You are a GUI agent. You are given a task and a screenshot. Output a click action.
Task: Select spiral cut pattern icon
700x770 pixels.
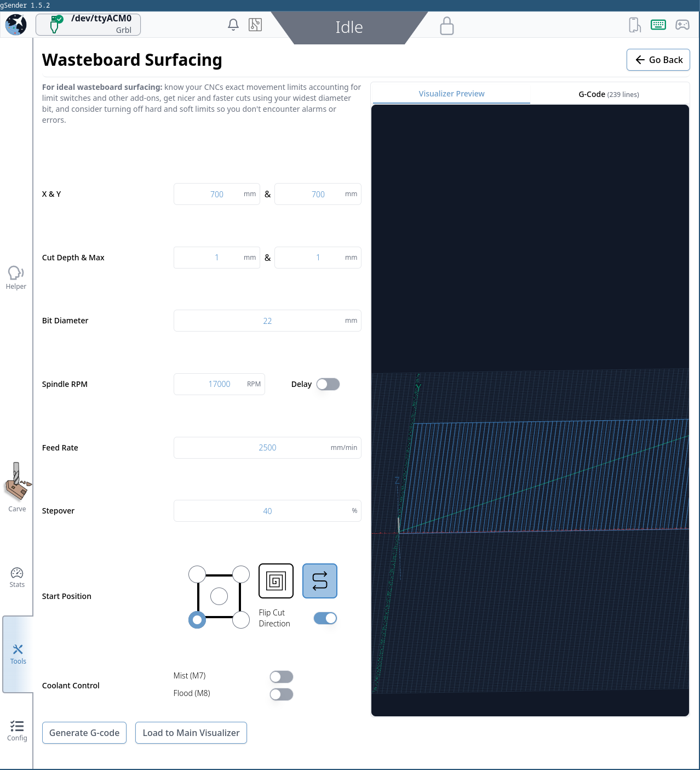pyautogui.click(x=276, y=581)
